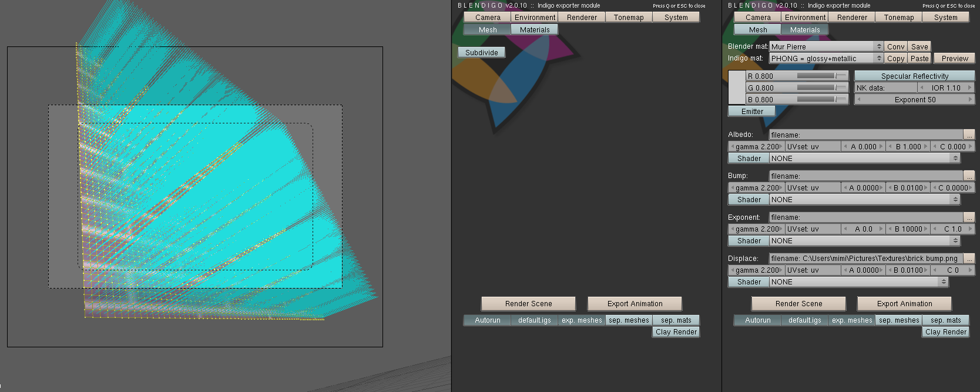This screenshot has height=392, width=980.
Task: Click the Exponent 50 value field
Action: point(915,99)
